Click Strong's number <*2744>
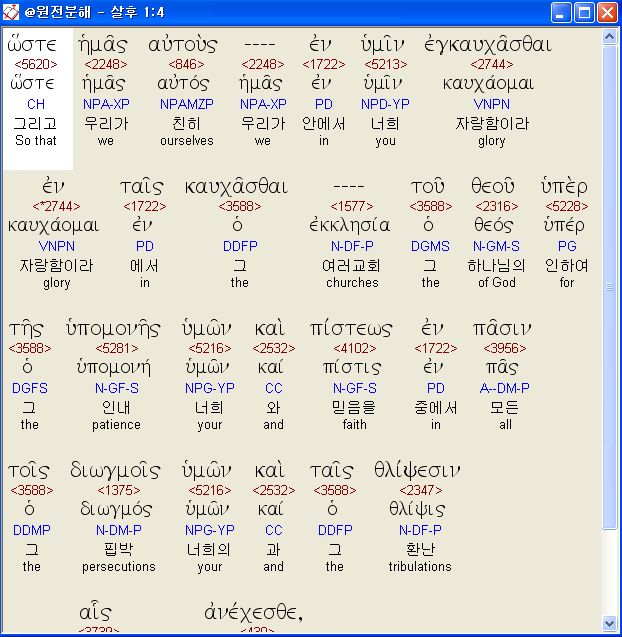This screenshot has height=637, width=622. coord(56,206)
